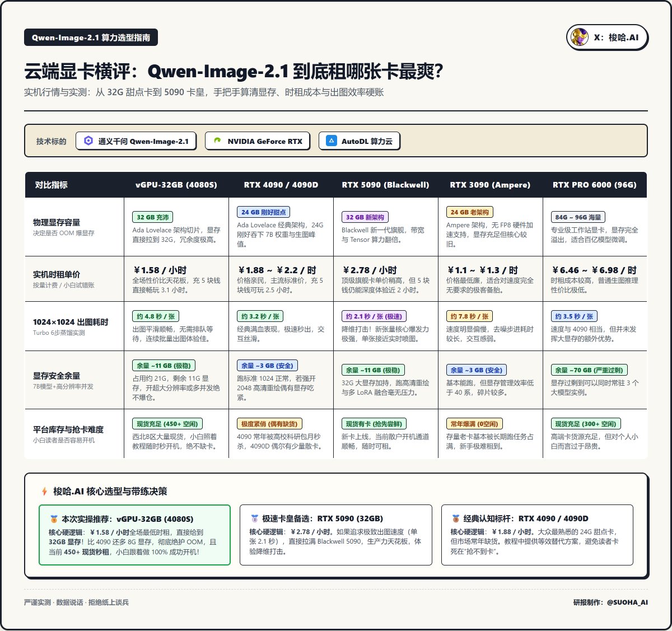Select the RTX 3090 (Ampere) column header
The width and height of the screenshot is (672, 631).
(x=491, y=185)
